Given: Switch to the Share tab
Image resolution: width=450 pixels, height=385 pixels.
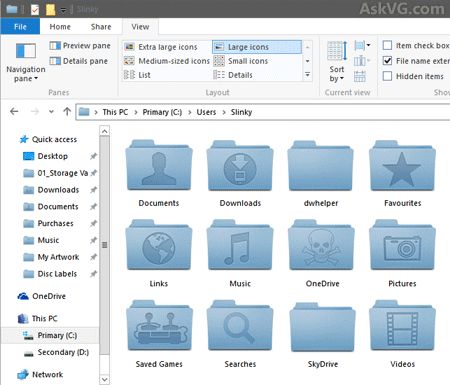Looking at the screenshot, I should [x=101, y=27].
